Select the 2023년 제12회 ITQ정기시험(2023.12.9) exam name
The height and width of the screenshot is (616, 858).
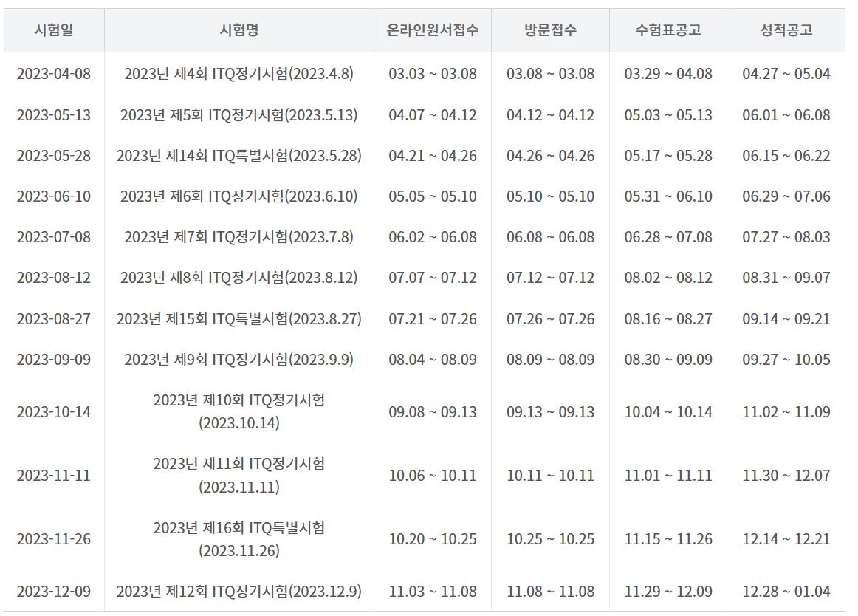pos(238,592)
